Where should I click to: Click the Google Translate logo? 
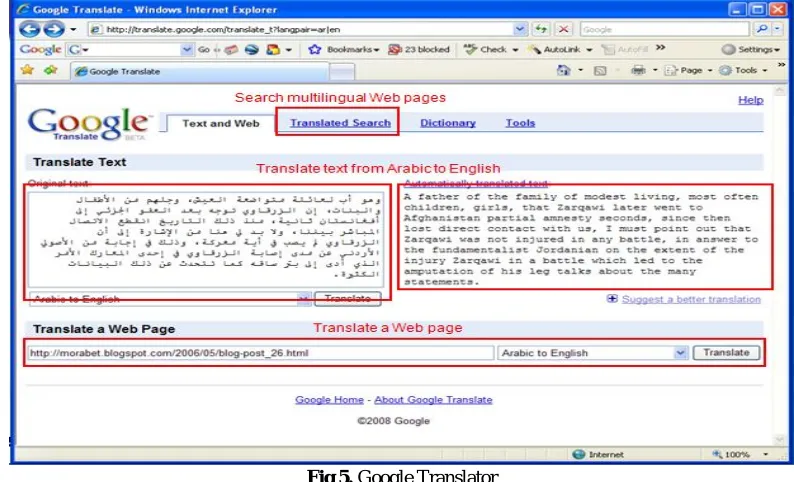(x=89, y=124)
